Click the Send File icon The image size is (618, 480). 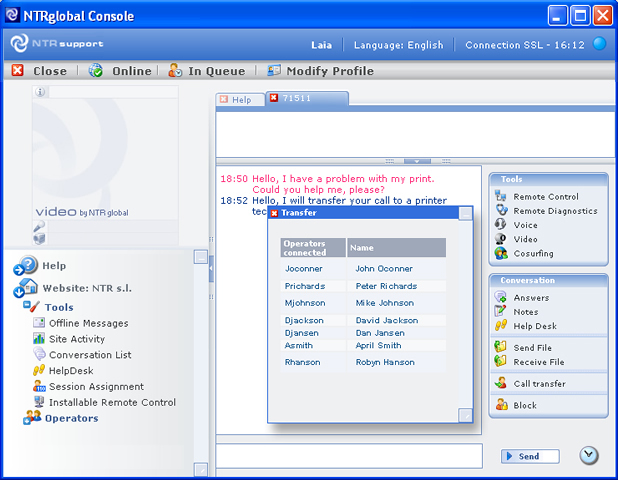(x=501, y=348)
